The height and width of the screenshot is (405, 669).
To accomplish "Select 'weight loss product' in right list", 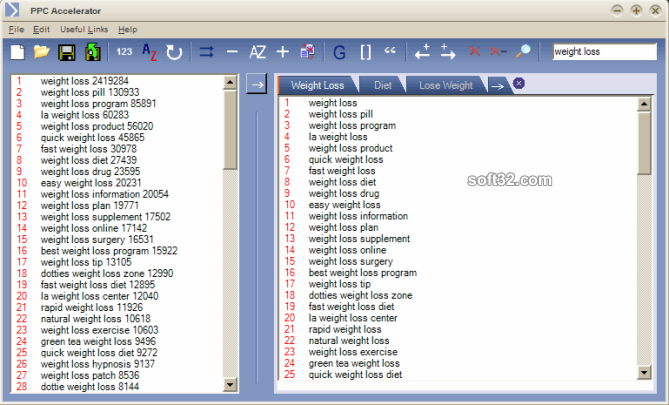I will pos(351,148).
